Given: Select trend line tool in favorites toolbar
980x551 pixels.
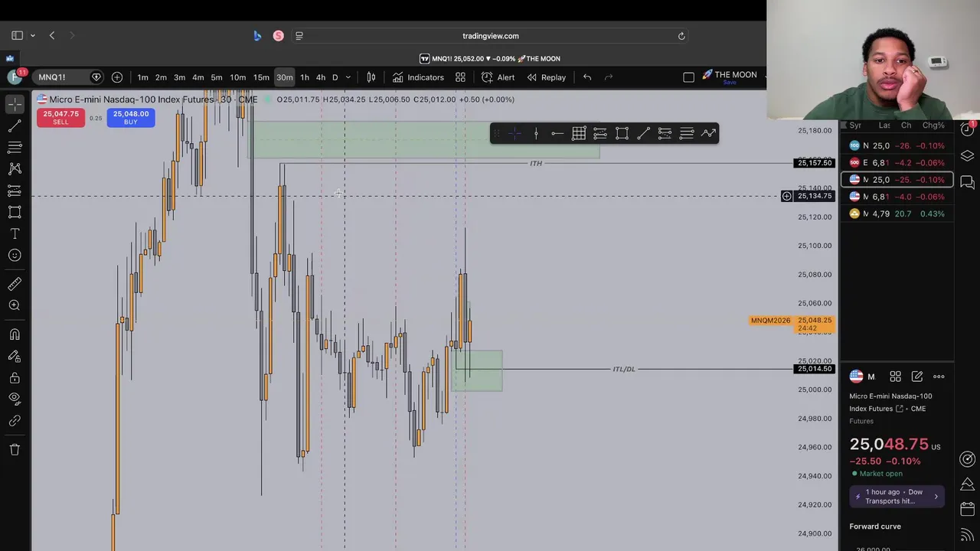Looking at the screenshot, I should [643, 134].
